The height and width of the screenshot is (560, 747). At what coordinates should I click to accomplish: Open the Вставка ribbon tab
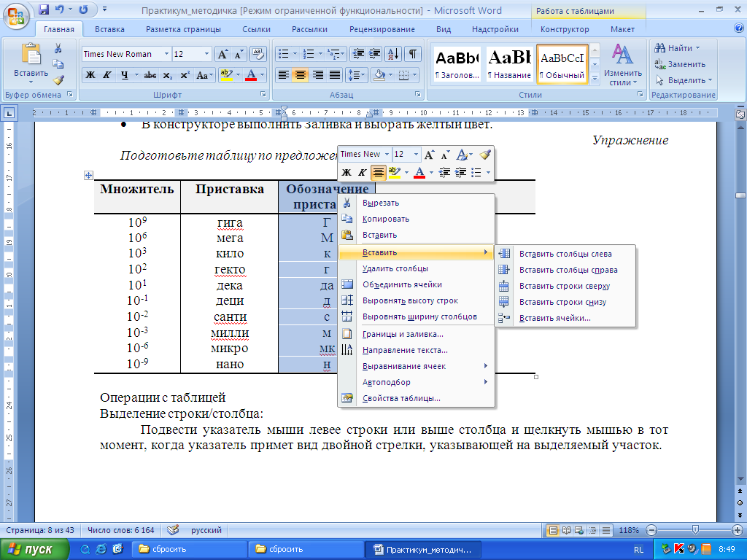pos(109,29)
